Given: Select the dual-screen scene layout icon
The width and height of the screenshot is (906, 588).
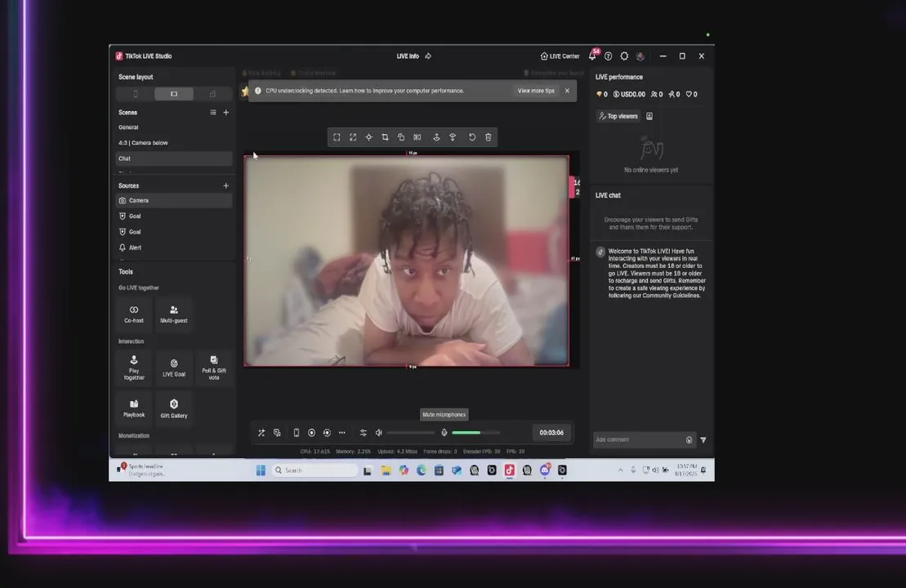Looking at the screenshot, I should (212, 94).
